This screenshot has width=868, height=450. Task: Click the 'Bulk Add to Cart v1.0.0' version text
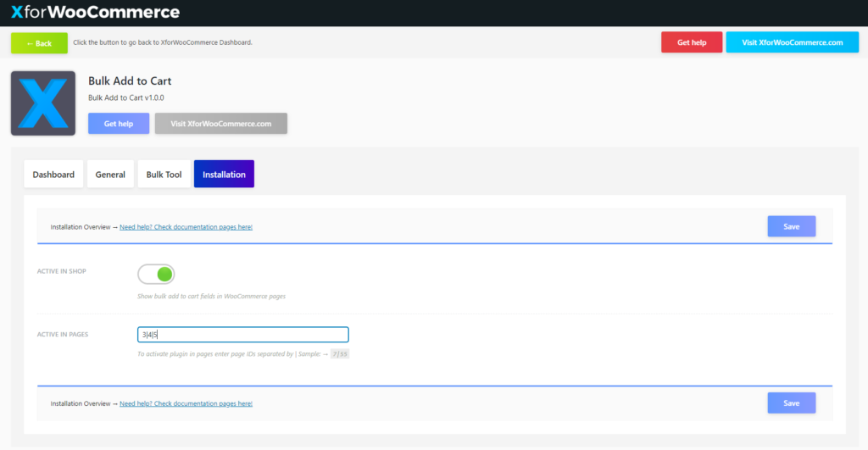click(126, 97)
